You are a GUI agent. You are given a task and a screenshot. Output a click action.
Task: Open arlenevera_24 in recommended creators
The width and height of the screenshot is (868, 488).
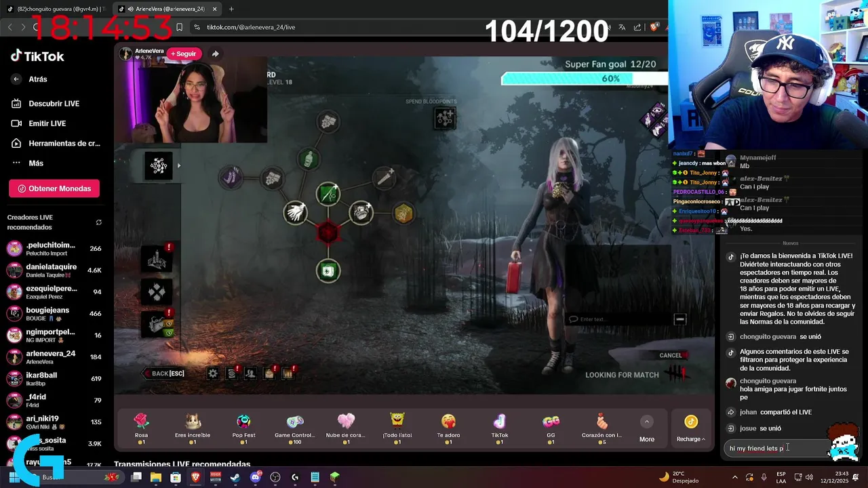click(x=54, y=357)
